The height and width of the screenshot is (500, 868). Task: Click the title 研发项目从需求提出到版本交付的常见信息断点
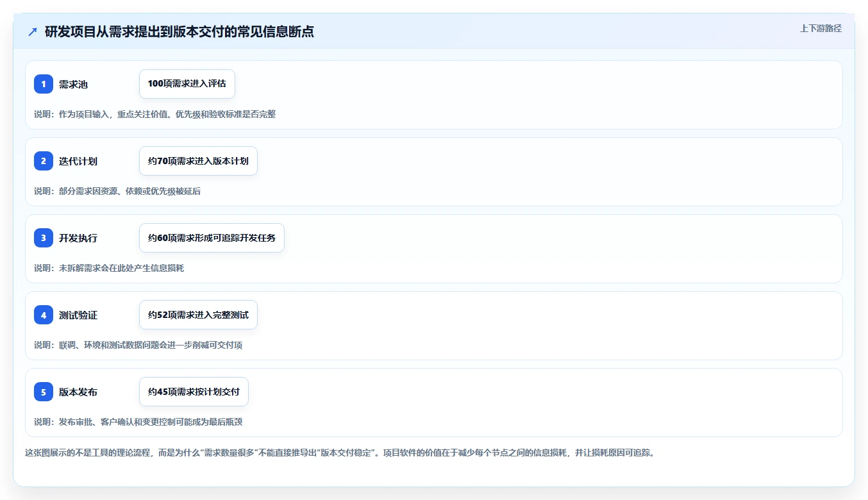tap(179, 31)
